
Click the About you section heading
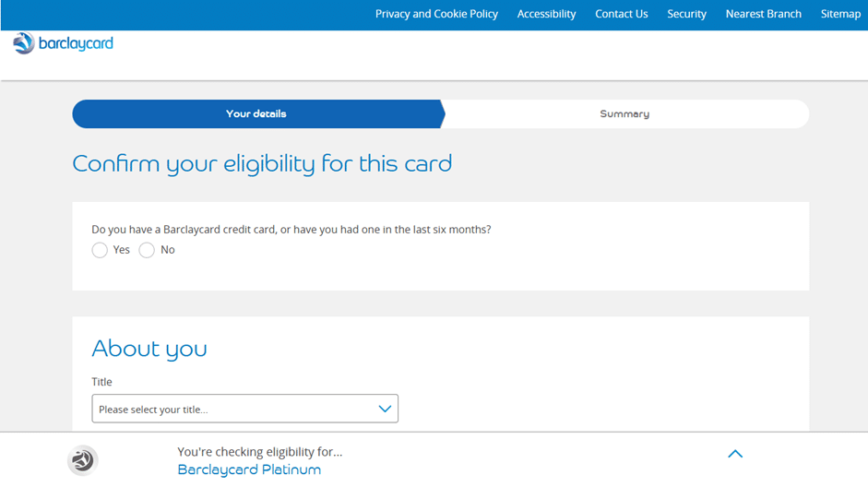tap(149, 348)
